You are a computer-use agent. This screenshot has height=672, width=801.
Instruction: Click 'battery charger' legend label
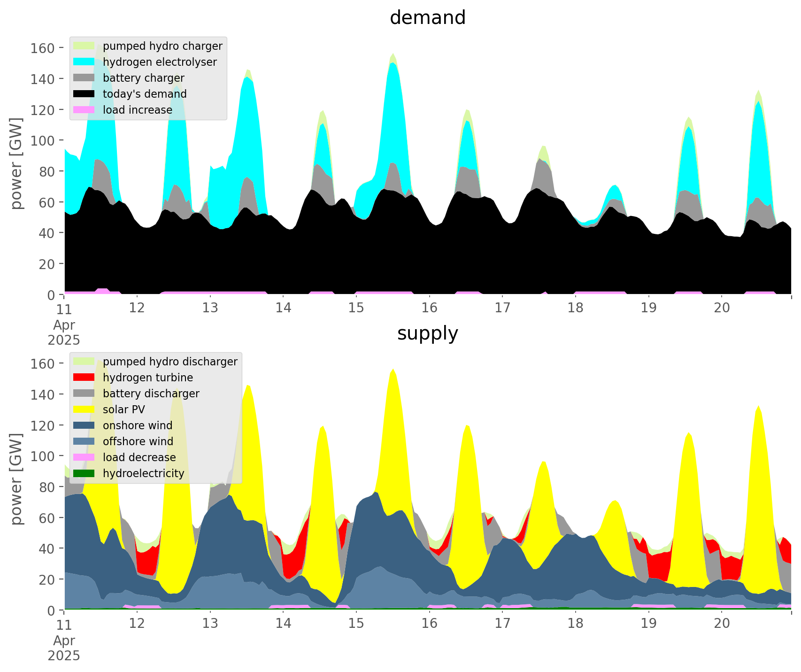click(144, 78)
